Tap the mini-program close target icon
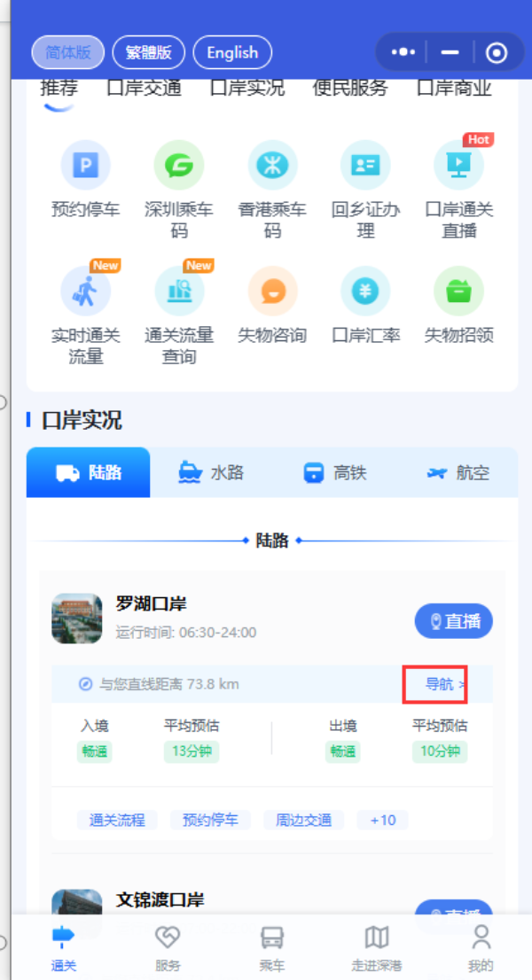This screenshot has height=980, width=532. 497,53
